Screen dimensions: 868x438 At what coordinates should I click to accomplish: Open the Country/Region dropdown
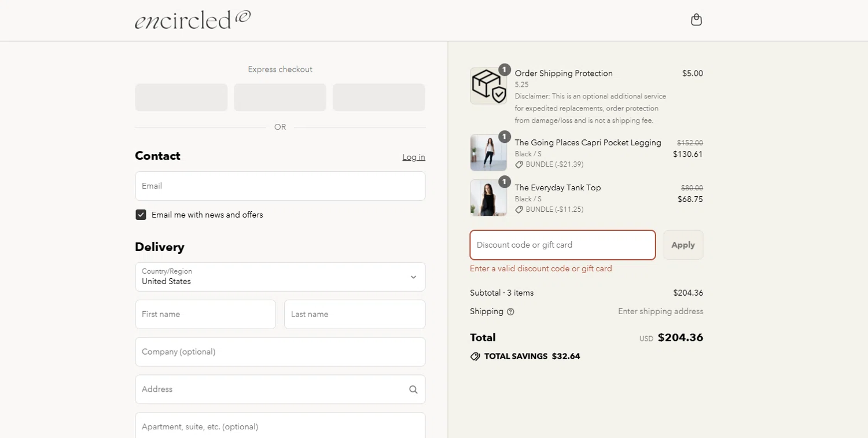(280, 277)
